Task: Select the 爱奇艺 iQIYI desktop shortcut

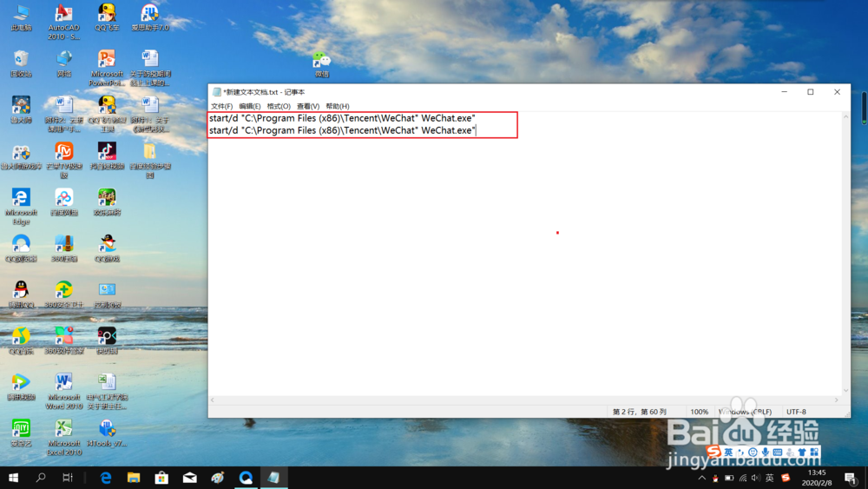Action: click(21, 433)
